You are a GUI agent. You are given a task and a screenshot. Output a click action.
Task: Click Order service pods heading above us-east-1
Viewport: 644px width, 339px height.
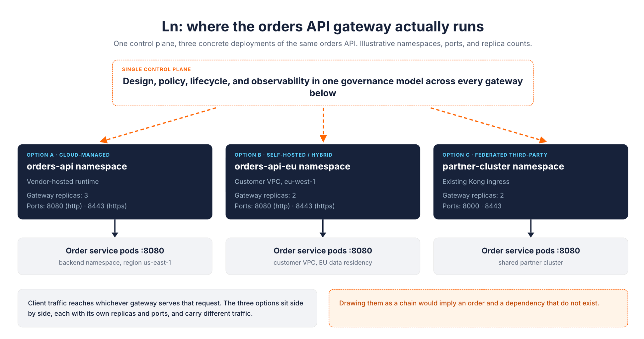tap(115, 251)
